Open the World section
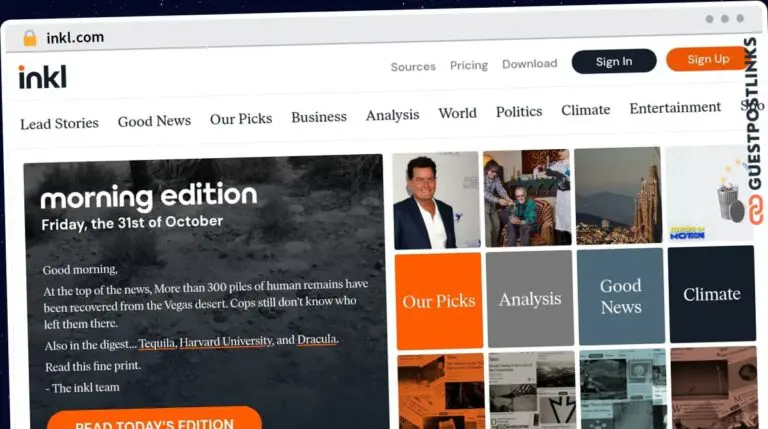 point(457,113)
